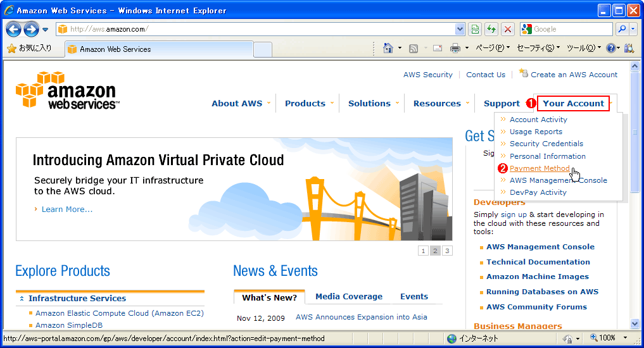Screen dimensions: 644x348
Task: Select the What's New? tab
Action: [x=269, y=297]
